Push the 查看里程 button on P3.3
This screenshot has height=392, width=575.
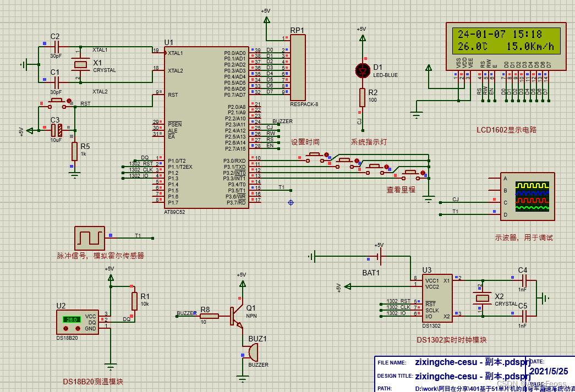tap(410, 175)
